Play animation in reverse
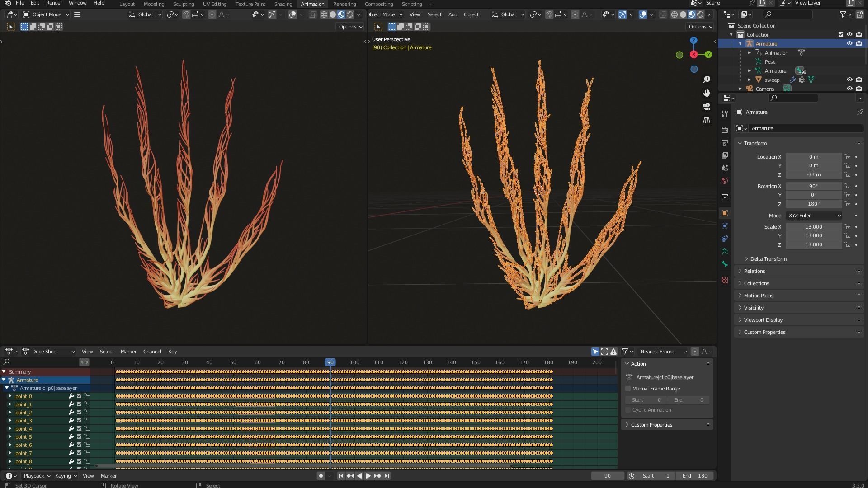This screenshot has height=488, width=868. pos(359,476)
